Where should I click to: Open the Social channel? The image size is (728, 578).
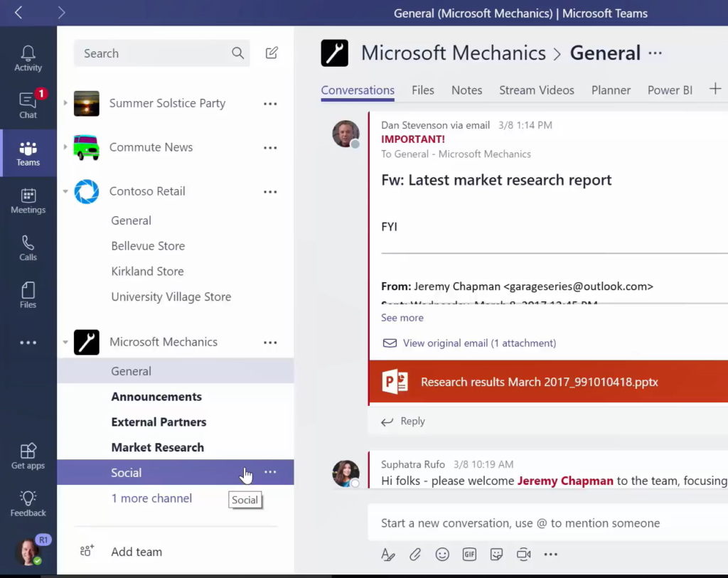point(176,472)
